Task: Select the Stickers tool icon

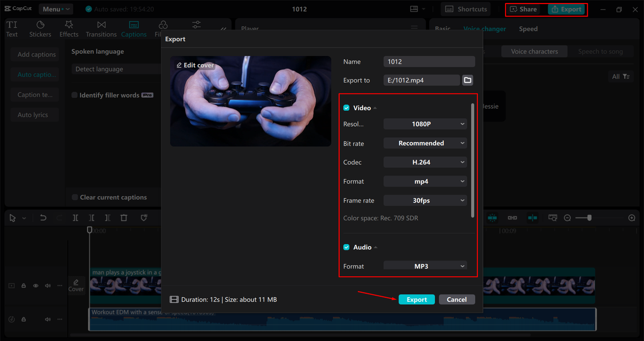Action: 40,25
